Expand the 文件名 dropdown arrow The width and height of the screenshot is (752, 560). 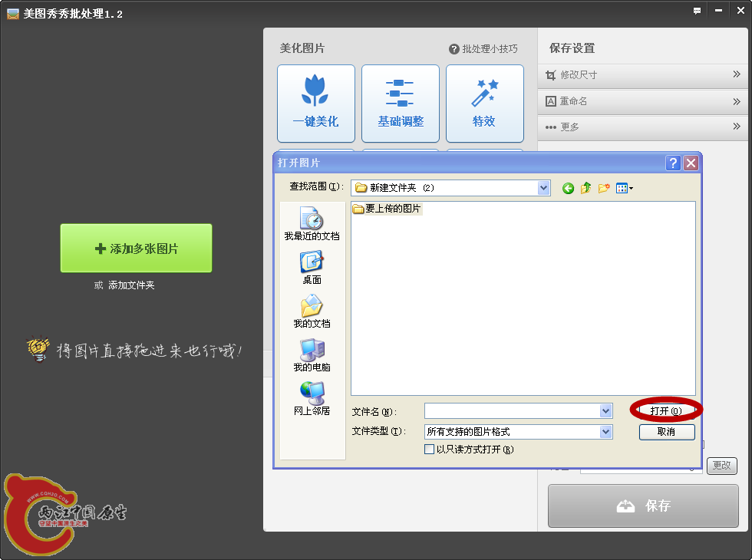point(605,411)
